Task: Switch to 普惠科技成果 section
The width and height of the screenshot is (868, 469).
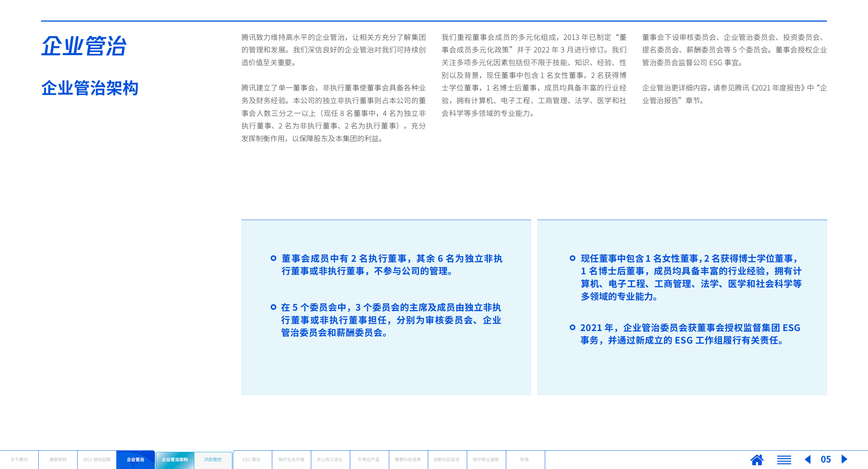Action: 408,459
